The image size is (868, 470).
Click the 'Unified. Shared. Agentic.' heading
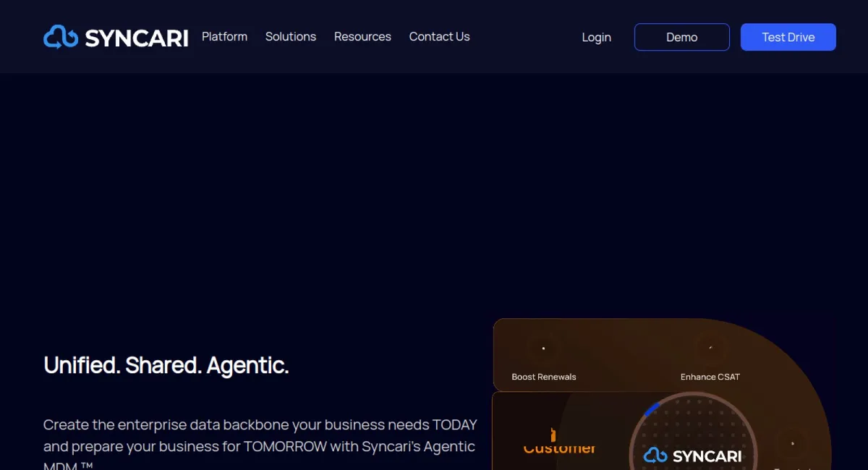(x=166, y=365)
